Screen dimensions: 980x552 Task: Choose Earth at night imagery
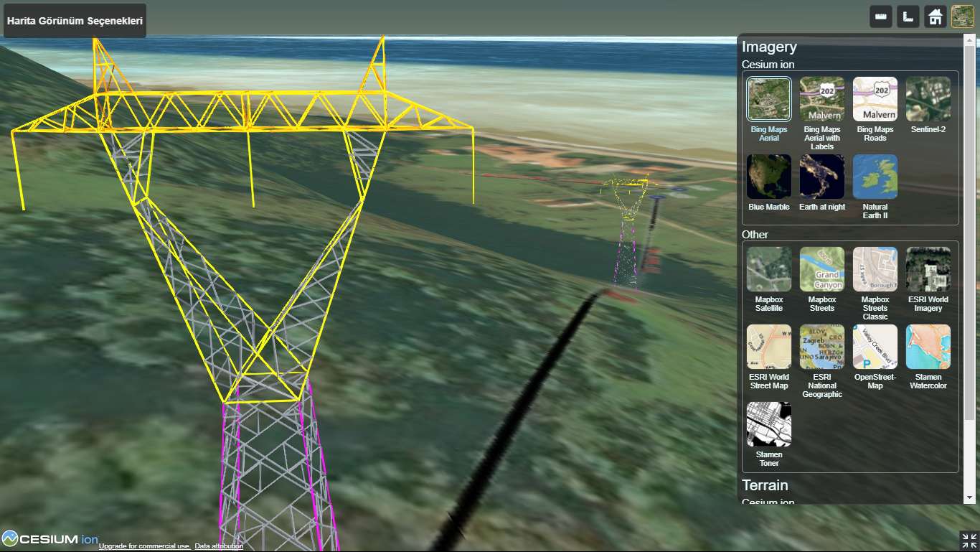(x=822, y=182)
